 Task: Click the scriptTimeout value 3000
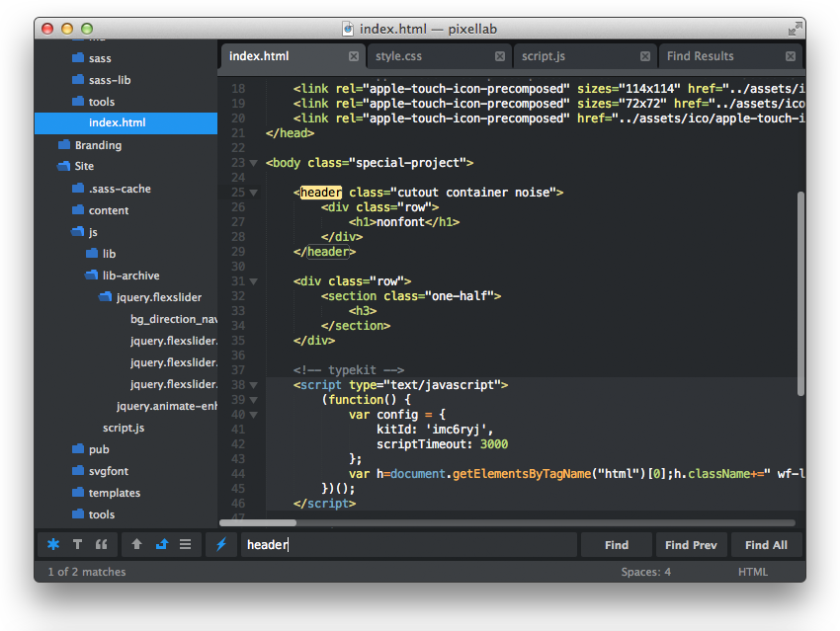click(494, 444)
